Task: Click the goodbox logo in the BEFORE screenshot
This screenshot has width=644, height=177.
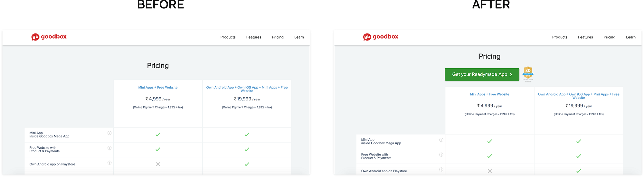Action: coord(49,37)
